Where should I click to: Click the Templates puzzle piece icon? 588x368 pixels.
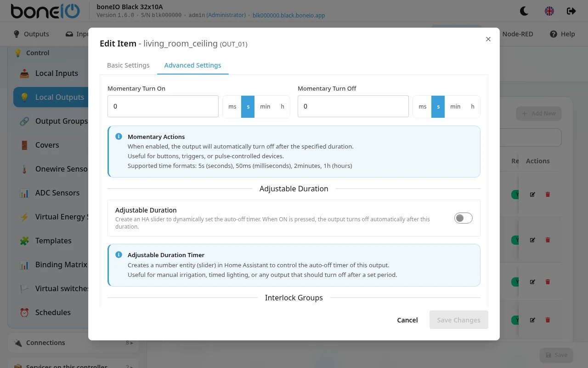[x=24, y=241]
